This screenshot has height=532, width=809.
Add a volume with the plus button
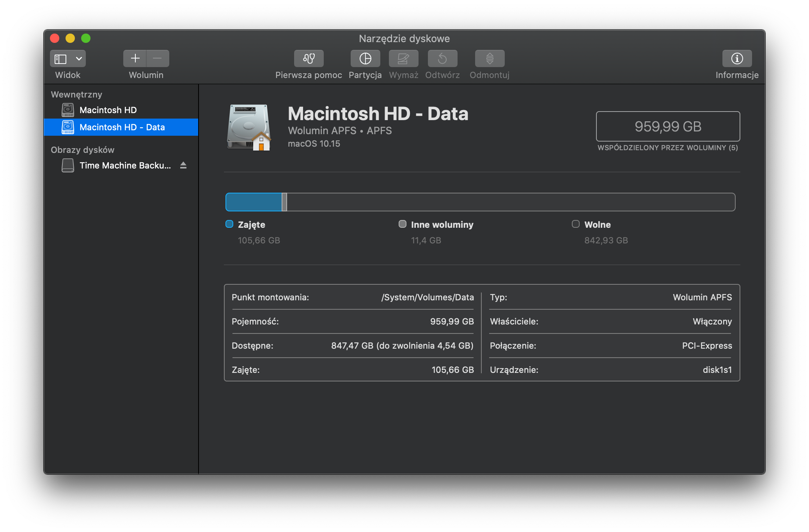(135, 59)
